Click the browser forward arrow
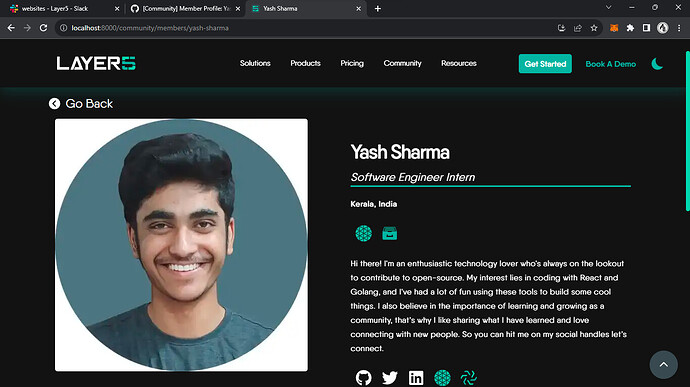 27,28
